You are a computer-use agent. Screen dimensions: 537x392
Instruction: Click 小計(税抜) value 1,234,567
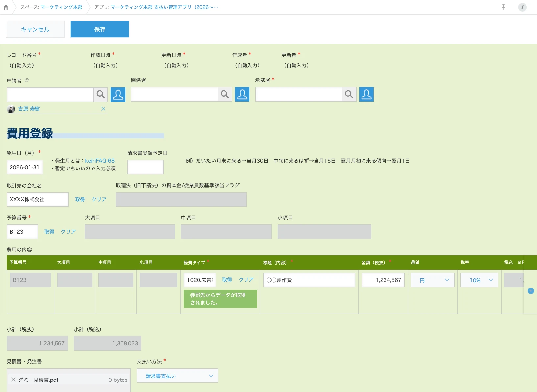tap(37, 343)
